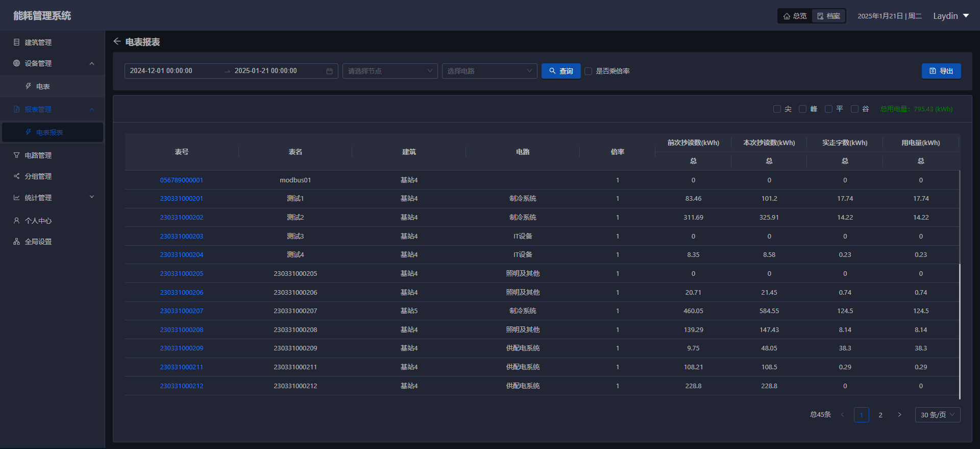Click the 建筑管理 sidebar icon
980x449 pixels.
pos(16,42)
